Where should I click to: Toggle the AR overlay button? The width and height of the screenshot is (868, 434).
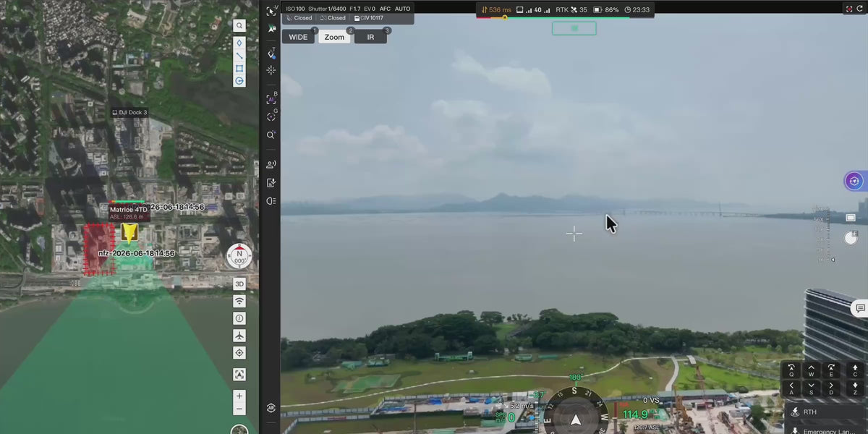(271, 408)
